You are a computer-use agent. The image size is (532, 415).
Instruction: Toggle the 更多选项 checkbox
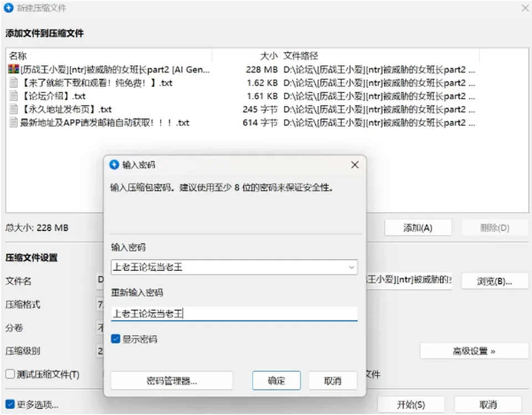pos(10,404)
